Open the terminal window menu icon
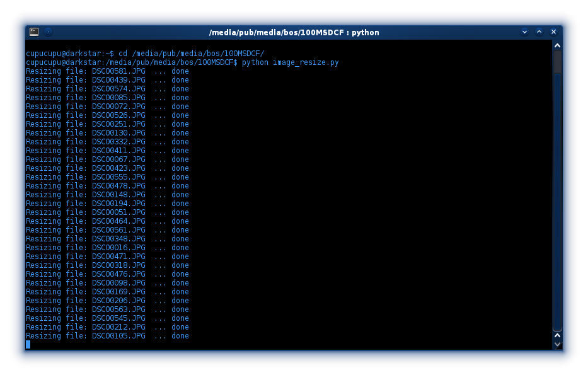 [34, 32]
